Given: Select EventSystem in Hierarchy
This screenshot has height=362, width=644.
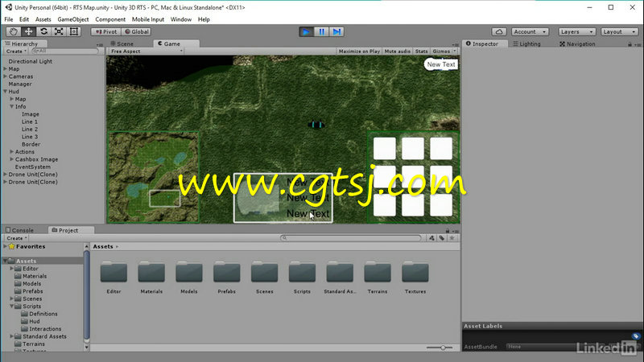Looking at the screenshot, I should [33, 167].
